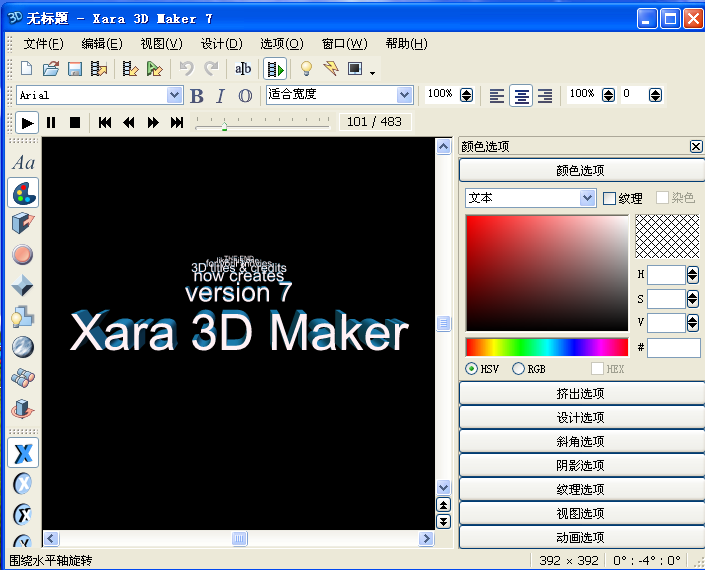
Task: Select the blue X style icon
Action: [x=23, y=453]
